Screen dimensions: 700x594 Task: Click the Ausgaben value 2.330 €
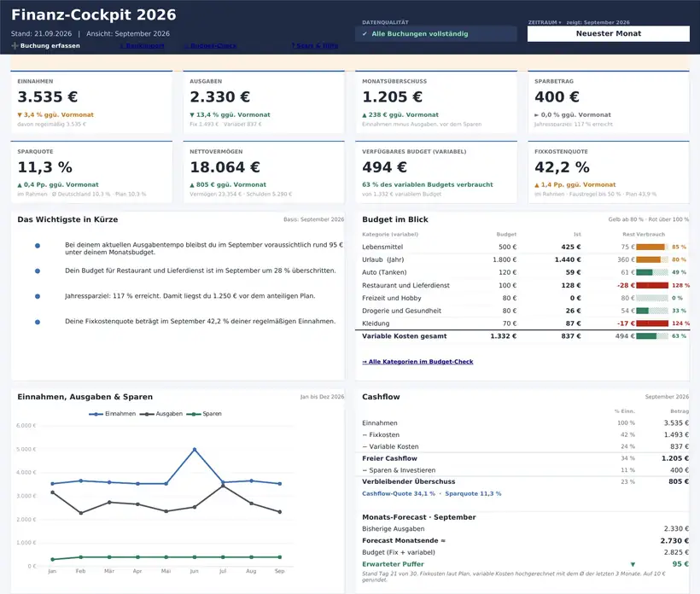point(219,96)
